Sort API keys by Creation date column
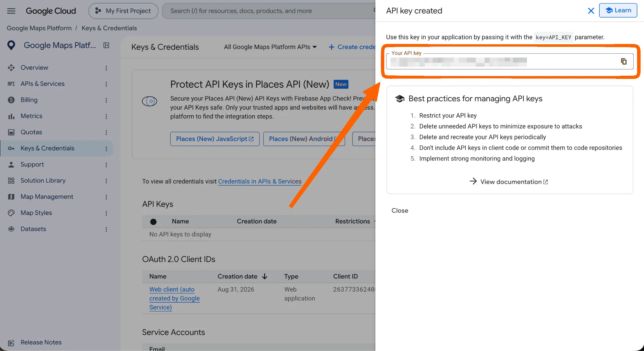Image resolution: width=644 pixels, height=351 pixels. point(257,221)
